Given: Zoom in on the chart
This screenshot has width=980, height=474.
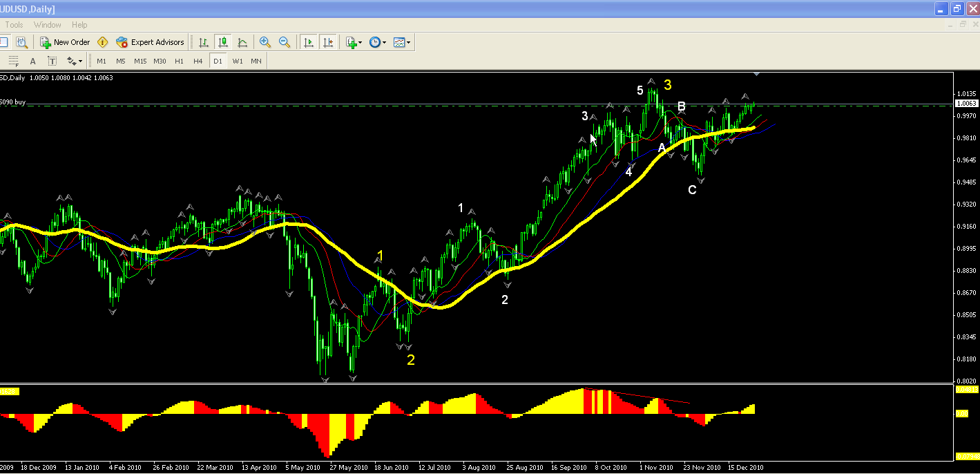Looking at the screenshot, I should tap(265, 42).
